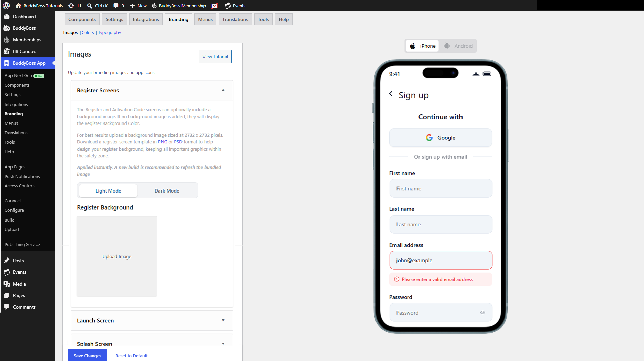Expand the Launch Screen section
The width and height of the screenshot is (644, 361).
(x=223, y=320)
